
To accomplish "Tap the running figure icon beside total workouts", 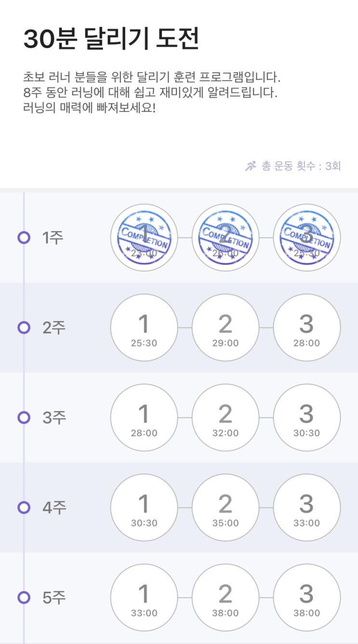I will [251, 166].
